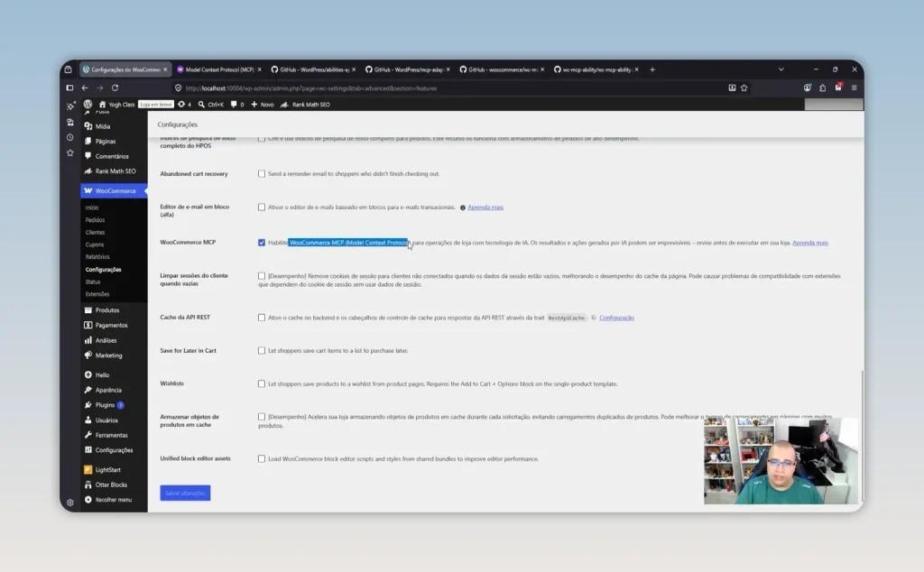Screen dimensions: 924x572
Task: Open Aprenda mais link for block email editor
Action: tap(485, 208)
